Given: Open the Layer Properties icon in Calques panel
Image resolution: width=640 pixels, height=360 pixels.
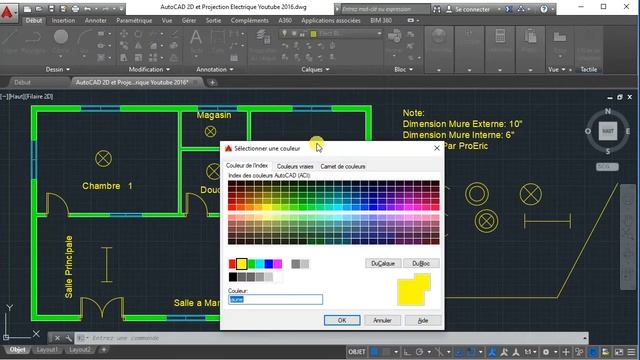Looking at the screenshot, I should point(263,37).
